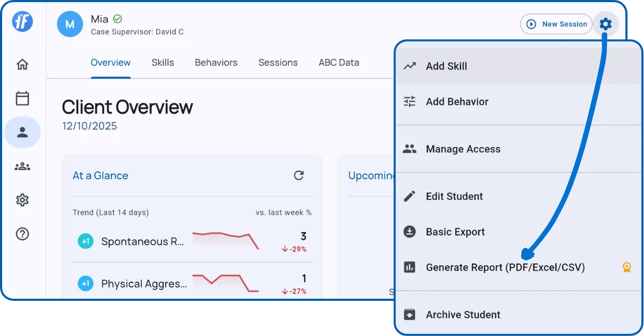Image resolution: width=644 pixels, height=336 pixels.
Task: Open the Home icon in the sidebar
Action: pyautogui.click(x=22, y=64)
